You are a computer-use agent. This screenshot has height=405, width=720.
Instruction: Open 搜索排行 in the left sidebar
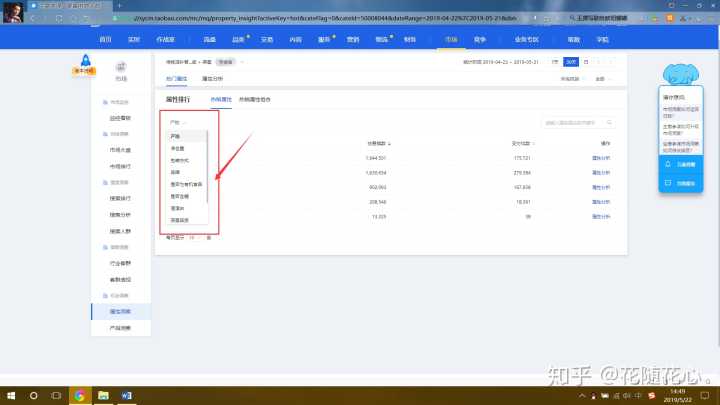click(x=120, y=198)
